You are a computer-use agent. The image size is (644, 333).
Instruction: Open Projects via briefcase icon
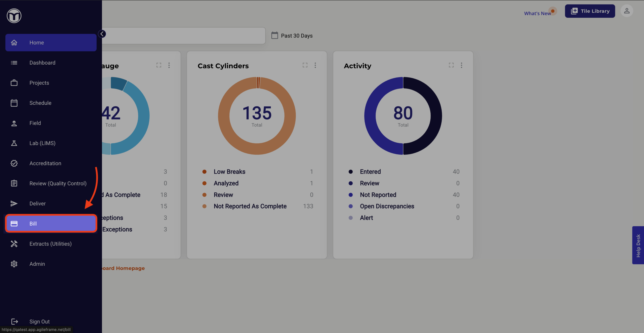(14, 83)
